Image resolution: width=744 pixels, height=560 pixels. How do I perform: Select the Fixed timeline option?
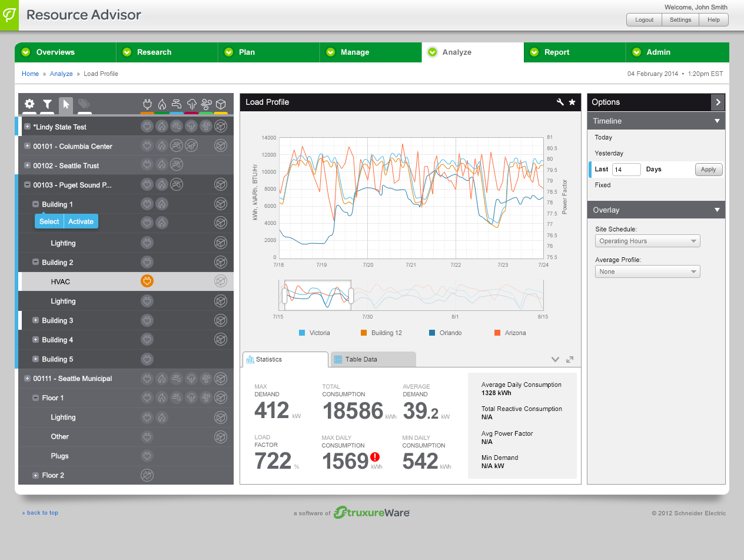coord(602,185)
